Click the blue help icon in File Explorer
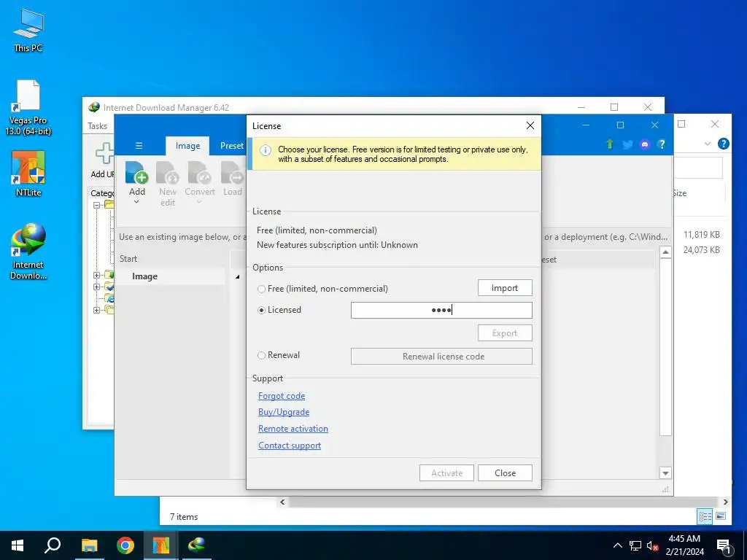Viewport: 747px width, 560px height. point(723,144)
